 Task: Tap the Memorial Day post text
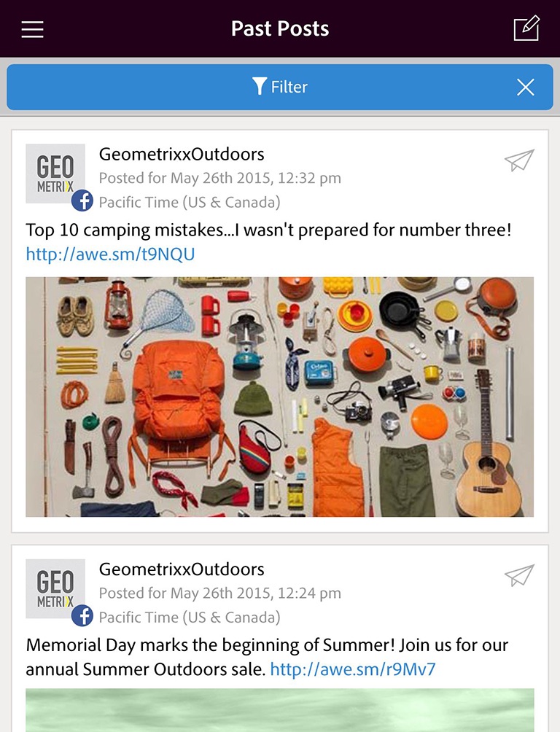[267, 658]
